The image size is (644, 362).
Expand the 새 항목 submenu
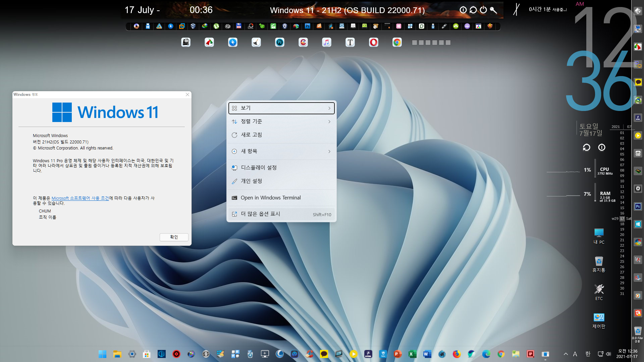[x=281, y=151]
